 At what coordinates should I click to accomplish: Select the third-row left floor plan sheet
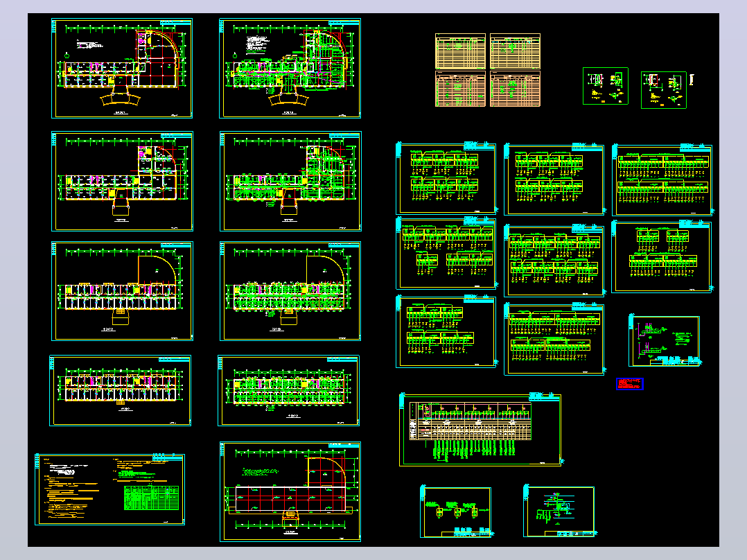122,291
